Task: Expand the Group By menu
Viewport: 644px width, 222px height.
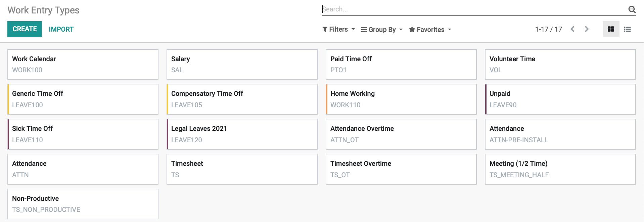Action: 382,30
